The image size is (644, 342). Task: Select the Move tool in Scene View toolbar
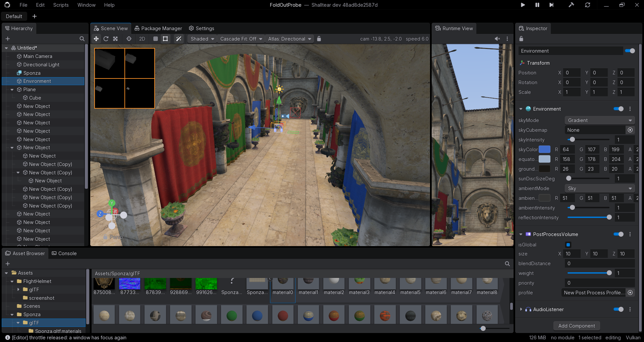click(x=96, y=39)
